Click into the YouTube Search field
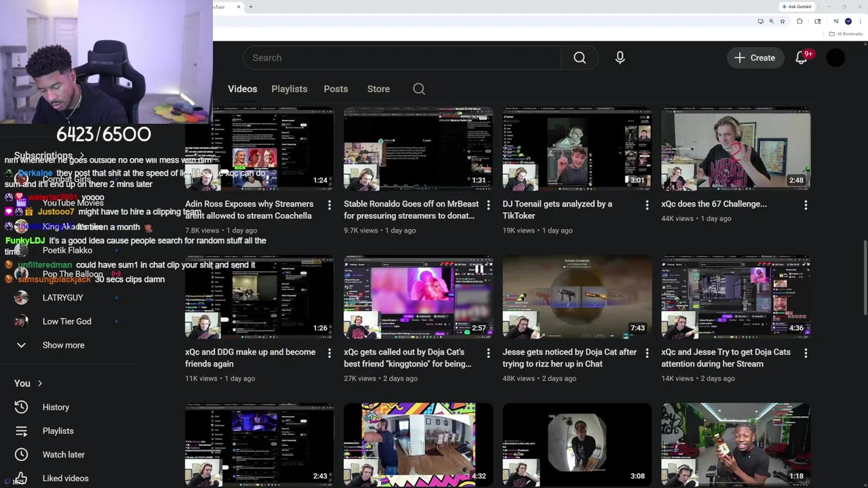 click(x=401, y=58)
